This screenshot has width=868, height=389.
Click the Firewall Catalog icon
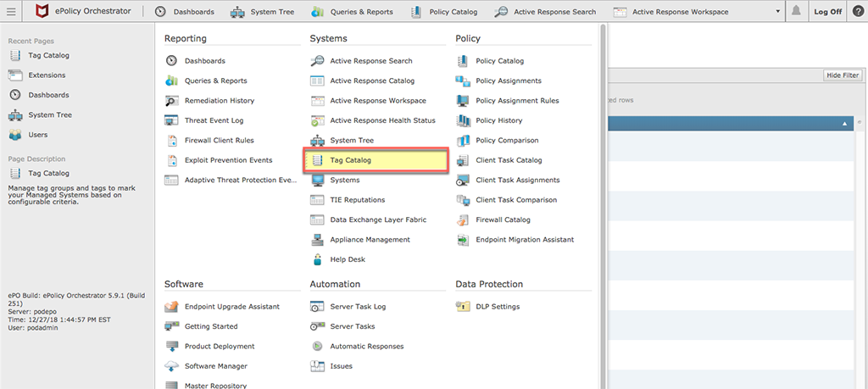click(462, 220)
